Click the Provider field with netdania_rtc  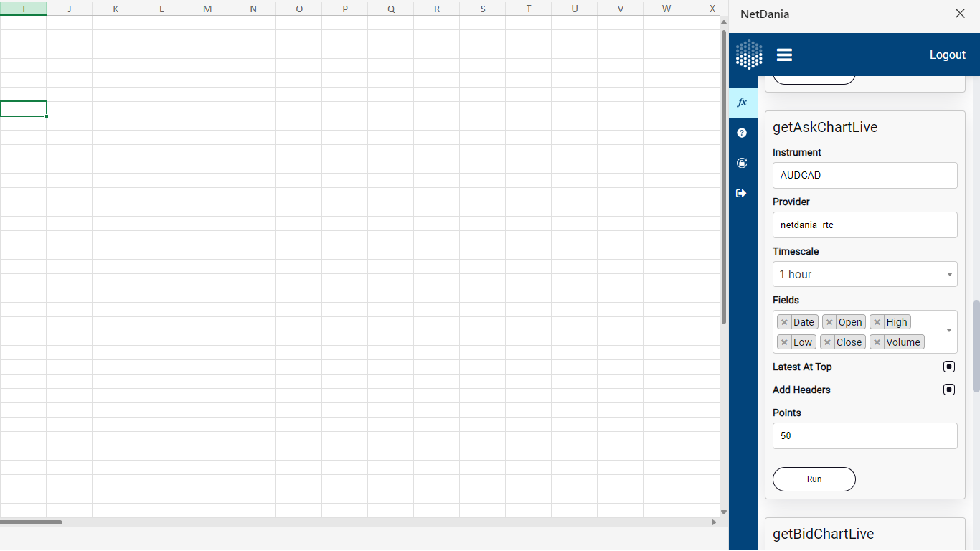pos(865,225)
